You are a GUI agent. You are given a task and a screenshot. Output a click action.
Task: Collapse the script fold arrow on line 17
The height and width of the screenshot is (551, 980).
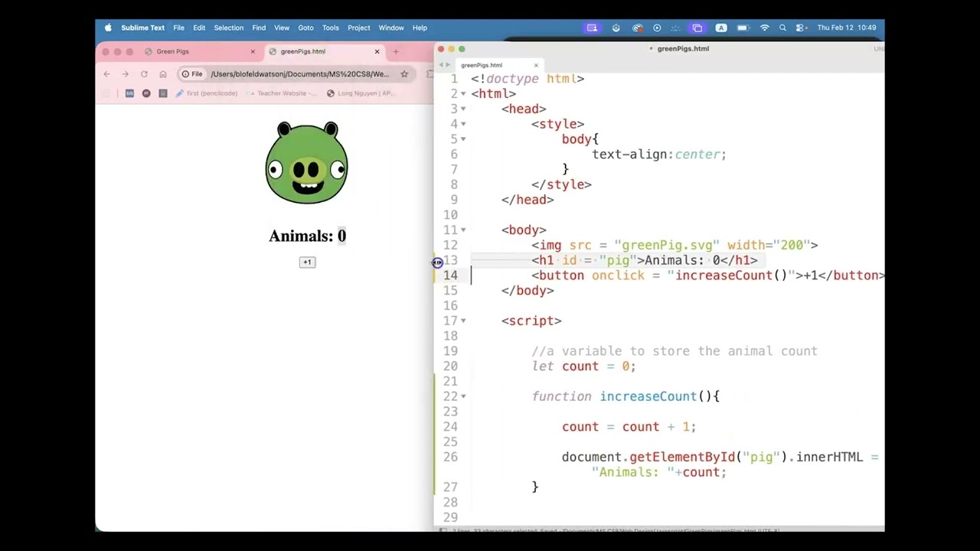463,321
